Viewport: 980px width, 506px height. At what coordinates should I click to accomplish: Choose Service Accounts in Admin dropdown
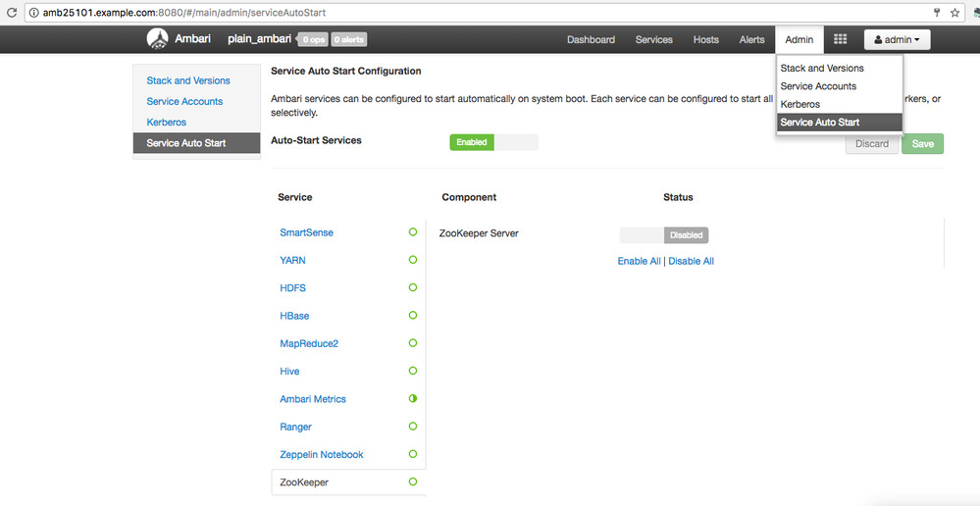(x=840, y=86)
